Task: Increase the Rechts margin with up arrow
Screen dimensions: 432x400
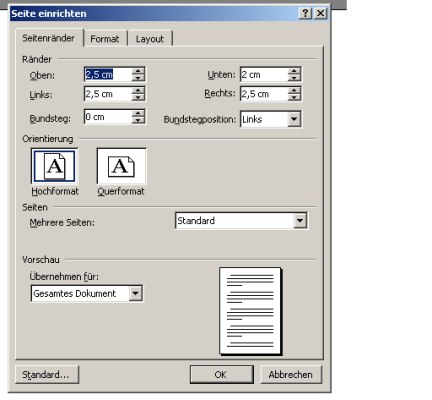Action: click(294, 90)
